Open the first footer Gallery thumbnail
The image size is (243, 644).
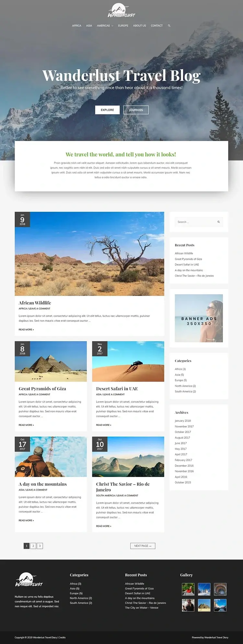point(188,589)
